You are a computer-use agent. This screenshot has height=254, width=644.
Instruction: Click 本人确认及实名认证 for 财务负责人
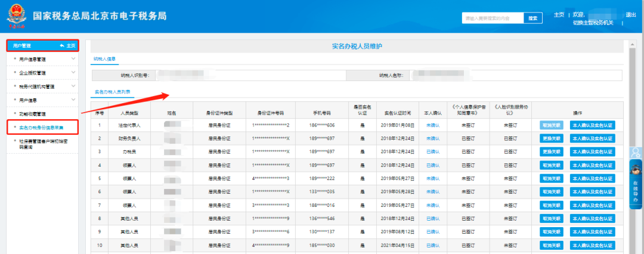pos(592,138)
